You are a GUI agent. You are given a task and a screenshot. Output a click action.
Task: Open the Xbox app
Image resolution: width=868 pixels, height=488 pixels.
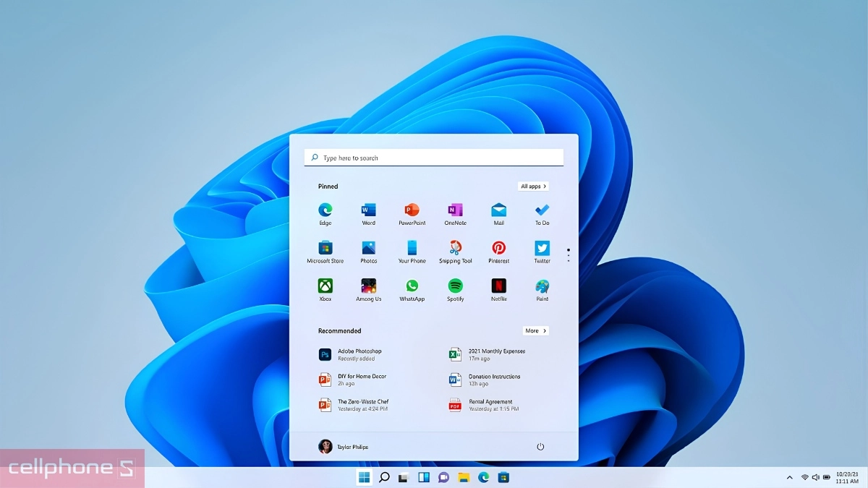click(325, 289)
